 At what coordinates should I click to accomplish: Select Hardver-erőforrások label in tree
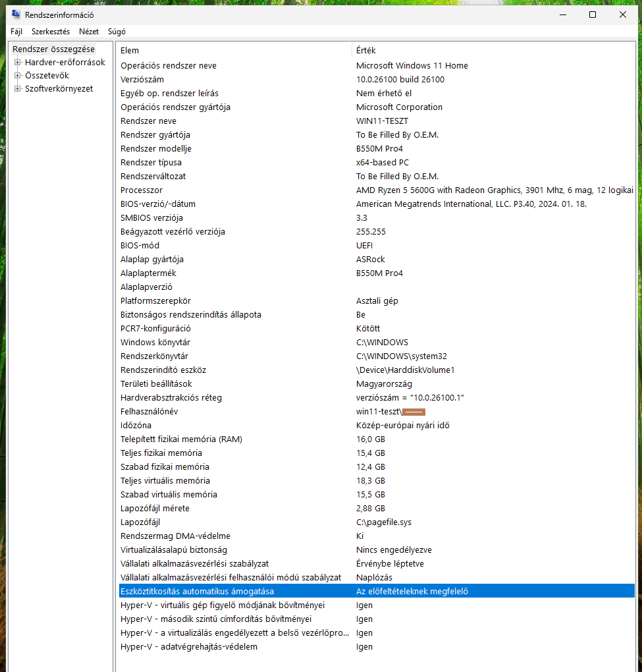[x=65, y=63]
